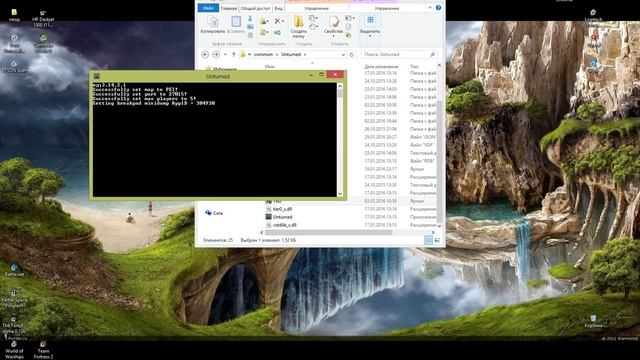Expand the arrow after Untumed in address bar

click(304, 54)
